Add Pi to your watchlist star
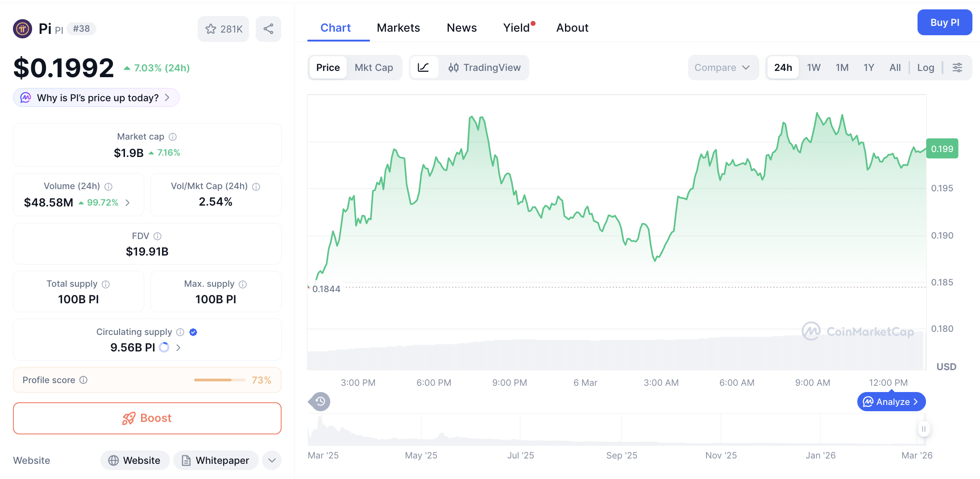This screenshot has width=980, height=479. click(211, 29)
